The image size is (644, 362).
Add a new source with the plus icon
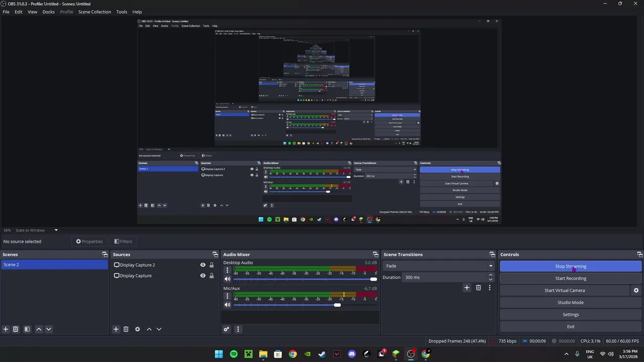[116, 329]
